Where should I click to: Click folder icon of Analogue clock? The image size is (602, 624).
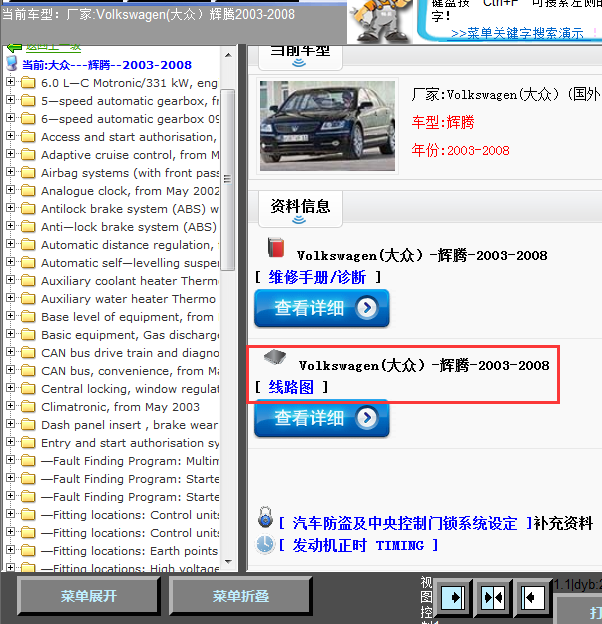click(x=28, y=191)
